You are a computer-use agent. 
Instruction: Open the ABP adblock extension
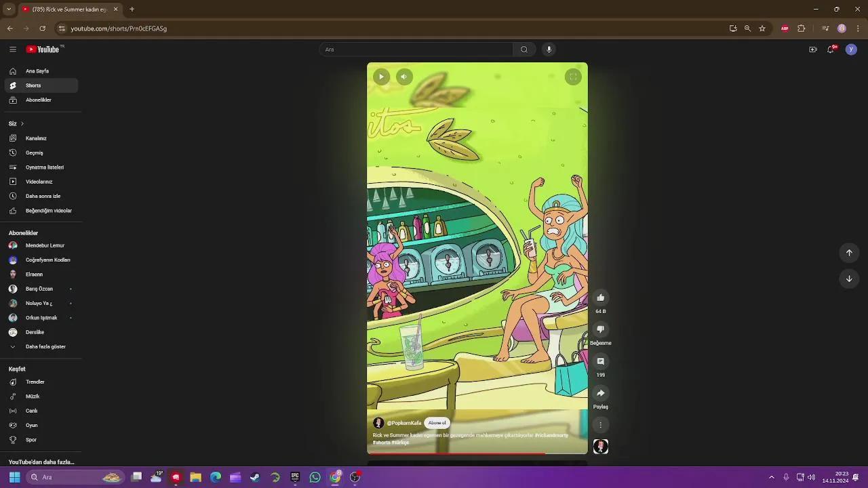tap(785, 28)
